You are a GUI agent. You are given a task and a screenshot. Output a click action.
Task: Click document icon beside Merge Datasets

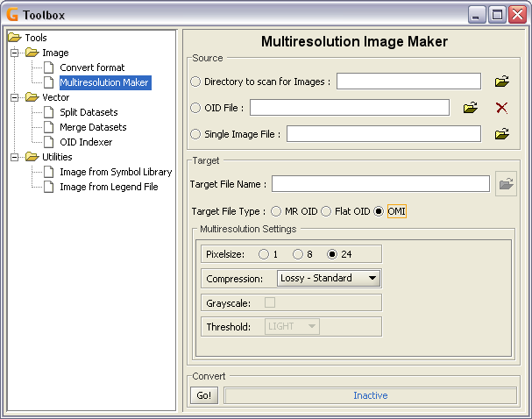49,127
